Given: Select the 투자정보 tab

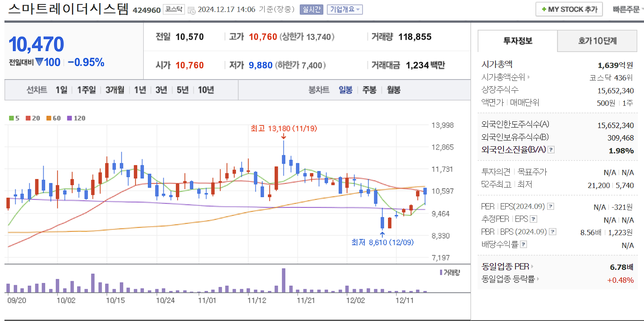Looking at the screenshot, I should click(x=517, y=40).
